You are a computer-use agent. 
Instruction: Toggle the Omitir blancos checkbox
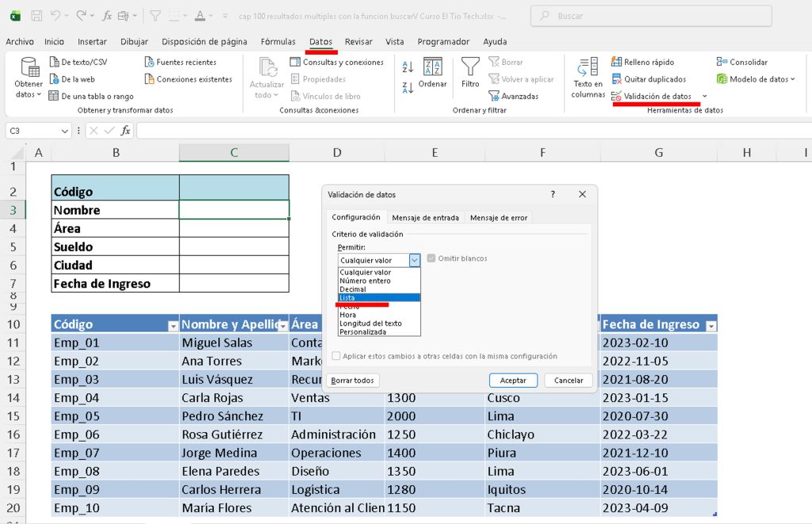(431, 258)
